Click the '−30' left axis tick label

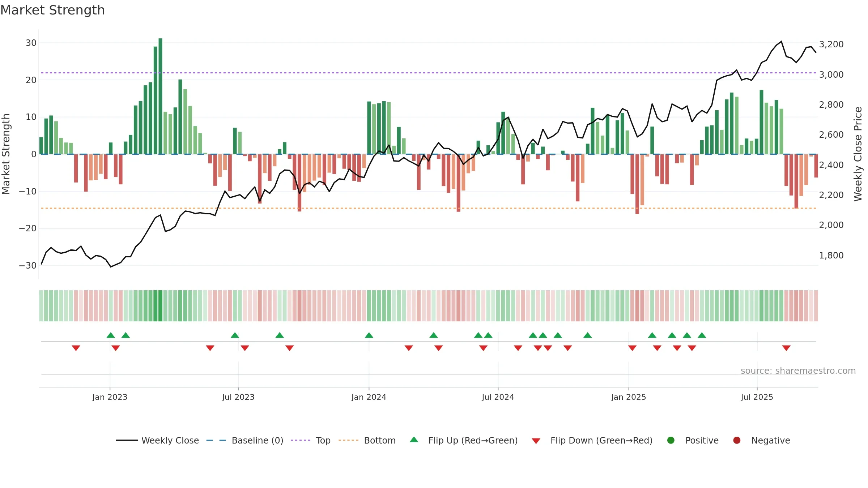point(28,266)
